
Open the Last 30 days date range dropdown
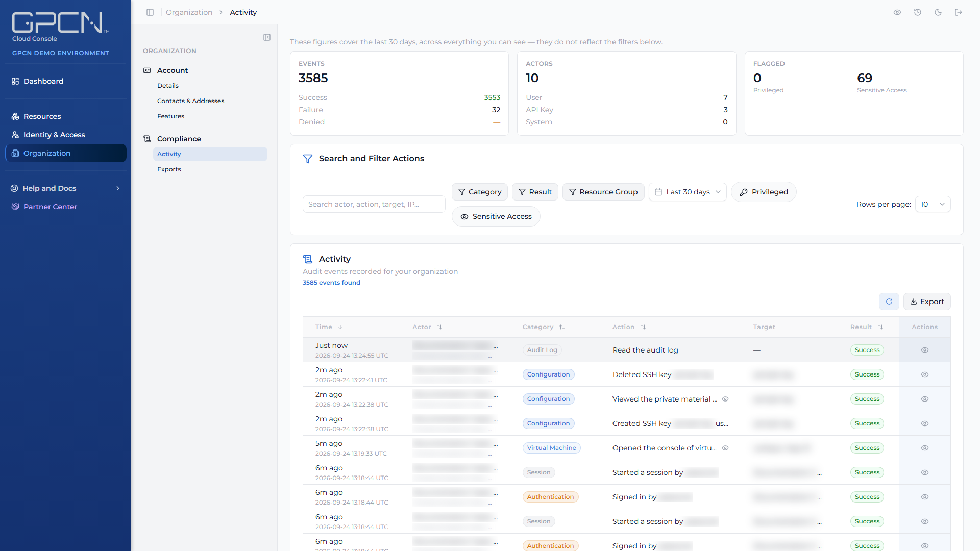[688, 192]
